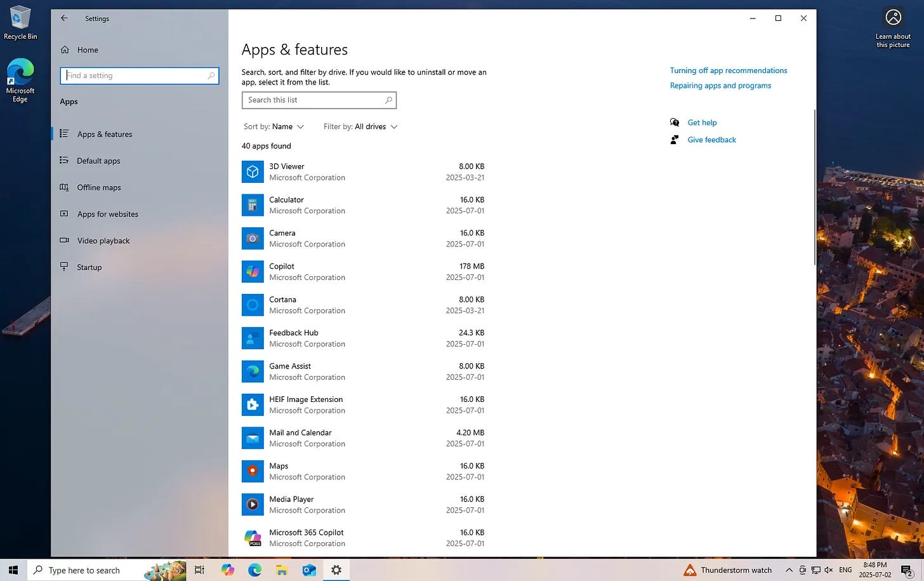Screen dimensions: 924x581
Task: Click the Game Assist app icon
Action: pos(253,371)
